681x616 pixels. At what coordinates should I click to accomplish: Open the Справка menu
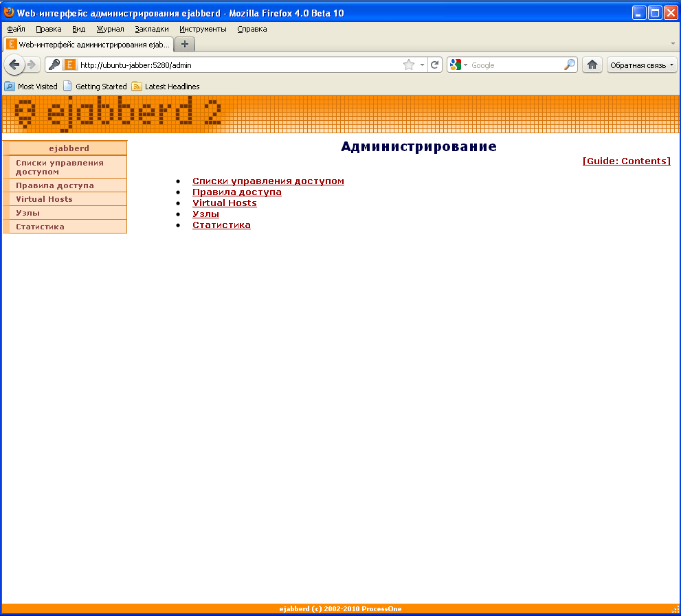click(252, 29)
